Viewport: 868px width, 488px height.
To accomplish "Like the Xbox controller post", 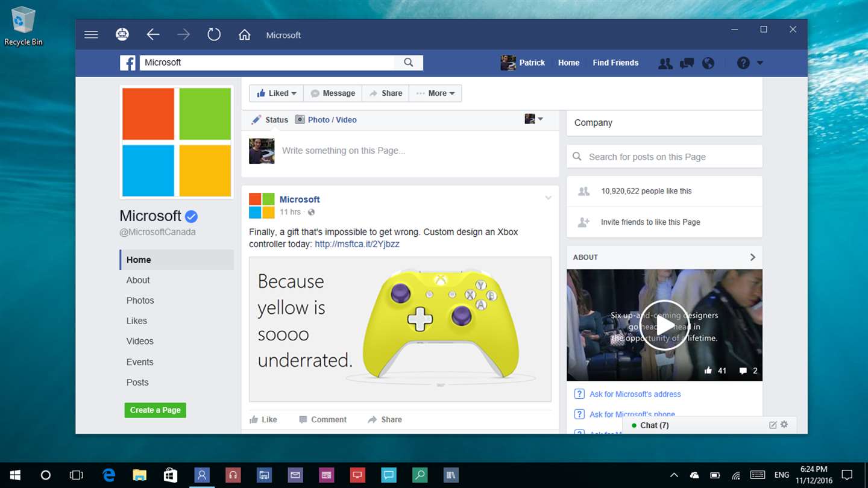I will click(263, 419).
